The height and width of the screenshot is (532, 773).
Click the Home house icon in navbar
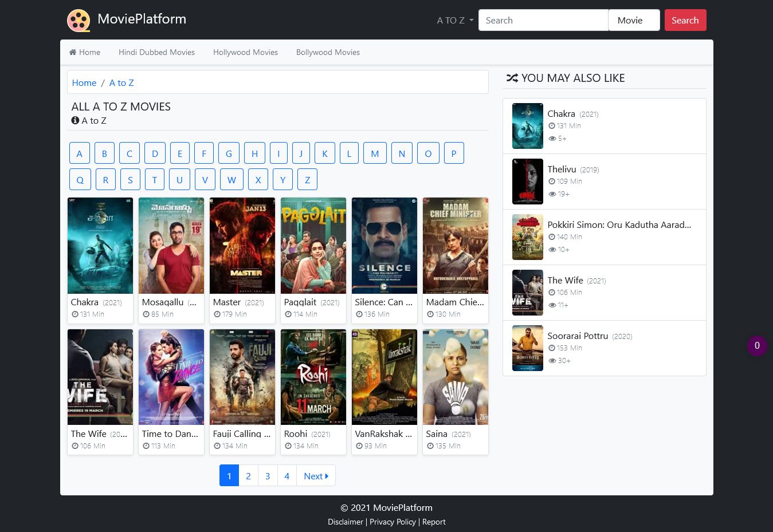coord(73,52)
